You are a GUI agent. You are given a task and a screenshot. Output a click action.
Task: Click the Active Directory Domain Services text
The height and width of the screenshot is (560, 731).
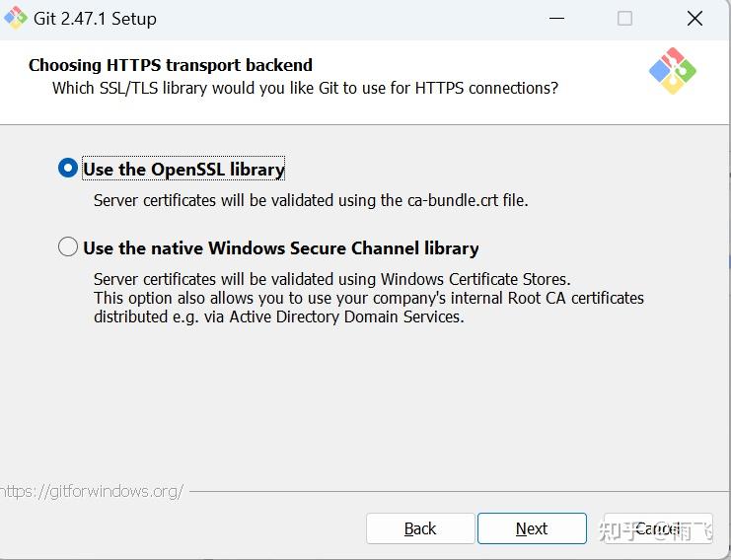click(278, 316)
